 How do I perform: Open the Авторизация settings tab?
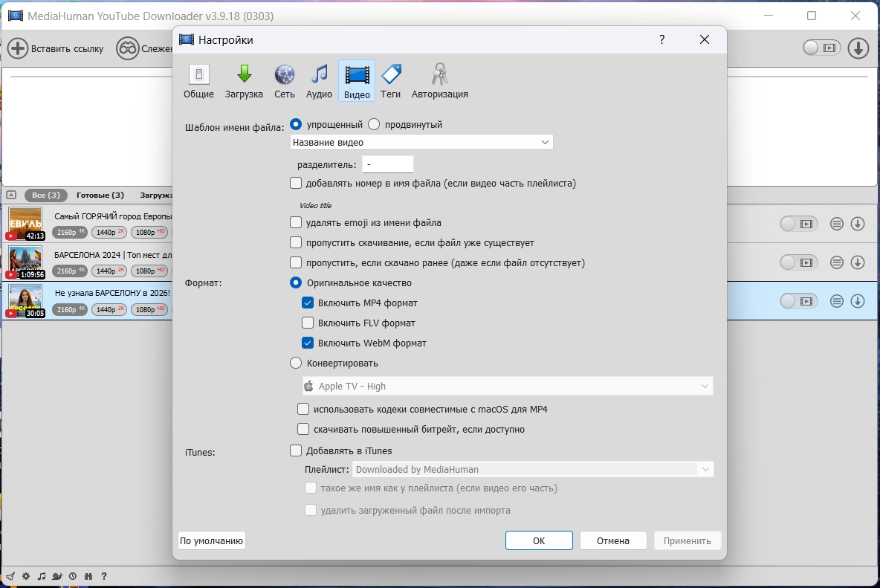point(439,81)
